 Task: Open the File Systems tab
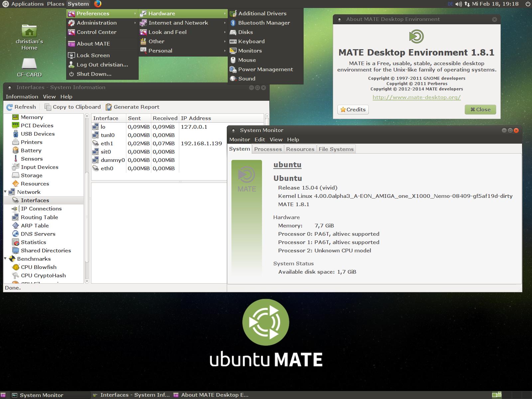[336, 149]
